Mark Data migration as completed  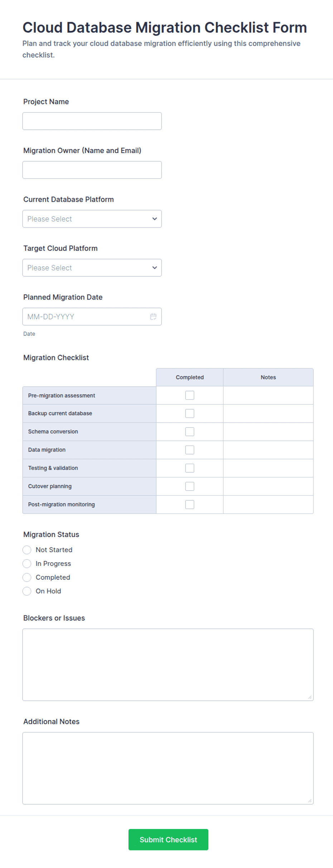pos(190,450)
